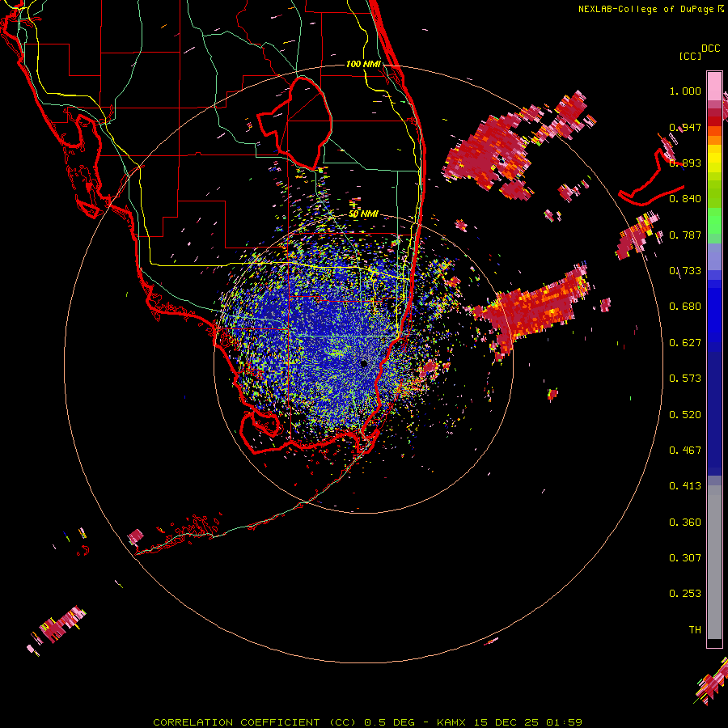This screenshot has height=728, width=728.
Task: Click the TH label on the scale
Action: click(x=695, y=630)
